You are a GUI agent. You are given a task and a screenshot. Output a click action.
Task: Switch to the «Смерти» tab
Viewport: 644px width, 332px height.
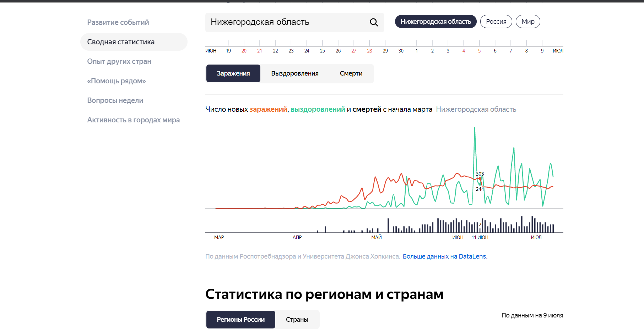(351, 73)
